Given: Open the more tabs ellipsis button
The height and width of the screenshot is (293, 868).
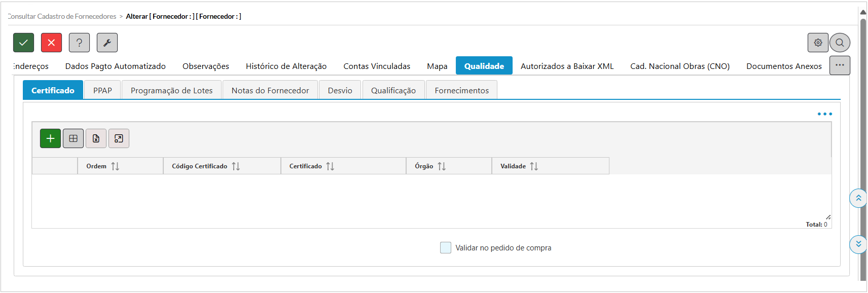Looking at the screenshot, I should 840,65.
